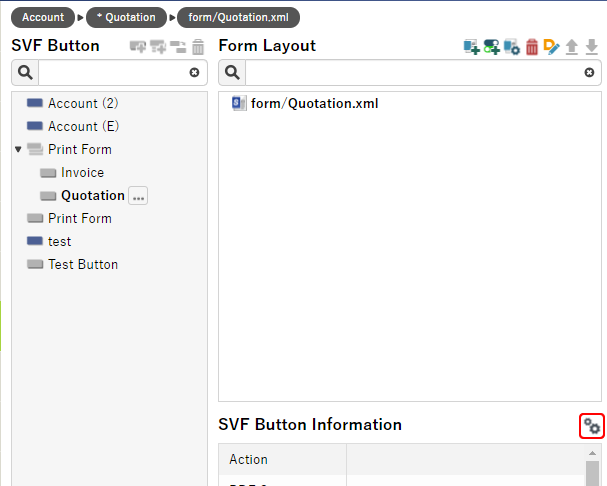
Task: Click the add button group icon
Action: point(158,47)
